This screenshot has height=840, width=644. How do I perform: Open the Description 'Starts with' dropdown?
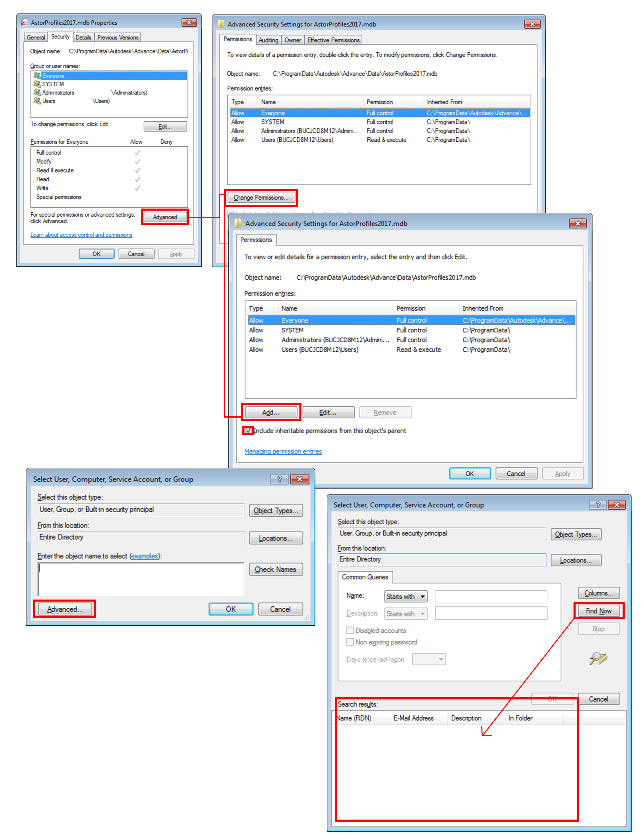[406, 614]
